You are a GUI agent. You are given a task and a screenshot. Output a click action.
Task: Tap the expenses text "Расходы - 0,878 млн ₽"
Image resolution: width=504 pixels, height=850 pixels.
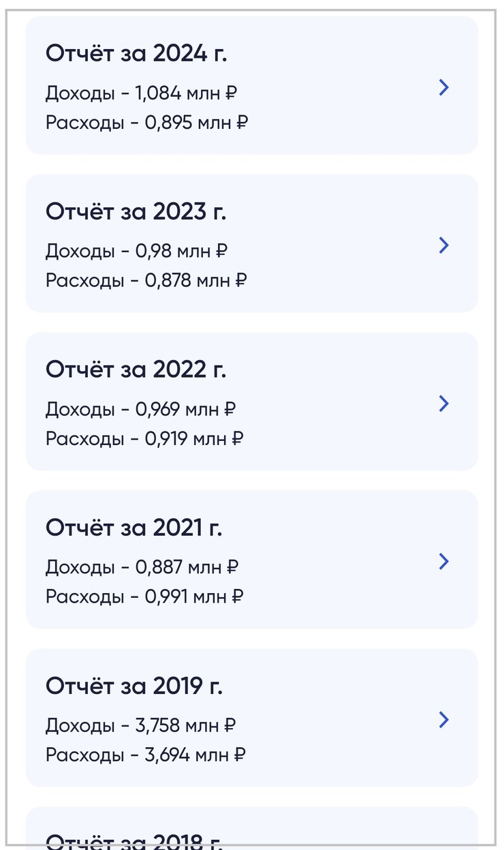[x=146, y=280]
